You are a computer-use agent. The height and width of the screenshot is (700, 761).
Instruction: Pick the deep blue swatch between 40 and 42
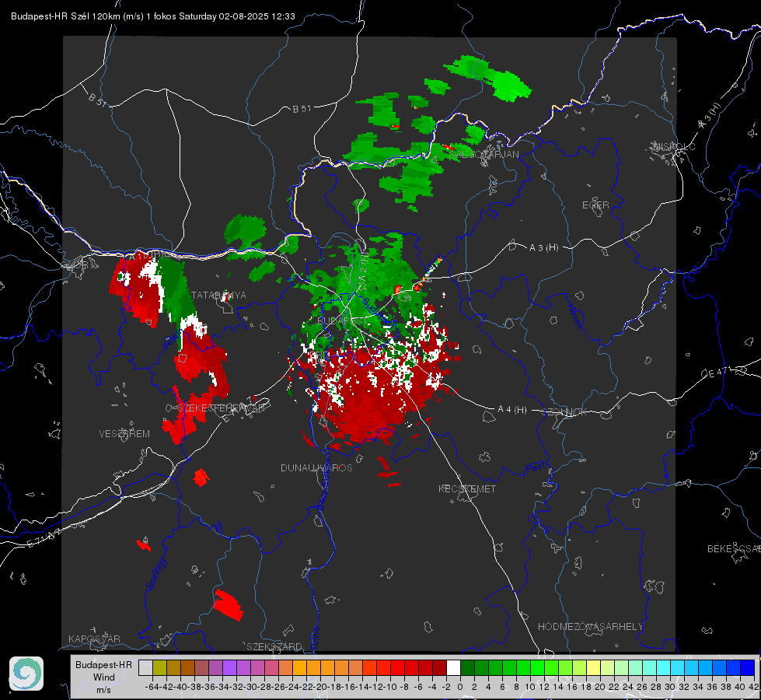pyautogui.click(x=748, y=668)
